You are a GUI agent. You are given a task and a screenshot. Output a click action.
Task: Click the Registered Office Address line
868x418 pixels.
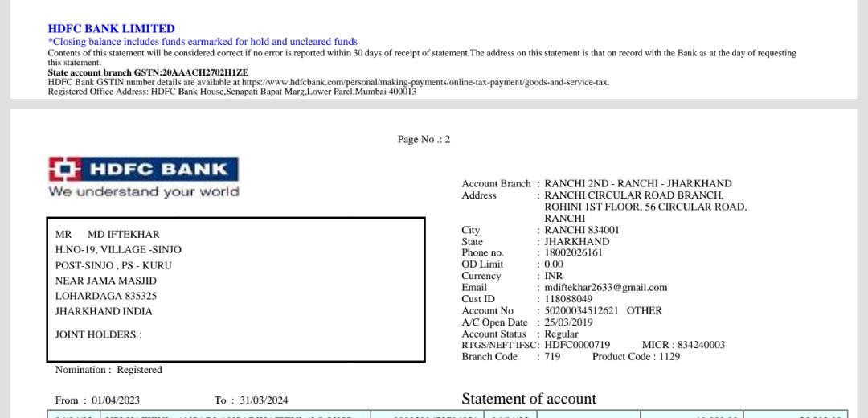click(232, 92)
